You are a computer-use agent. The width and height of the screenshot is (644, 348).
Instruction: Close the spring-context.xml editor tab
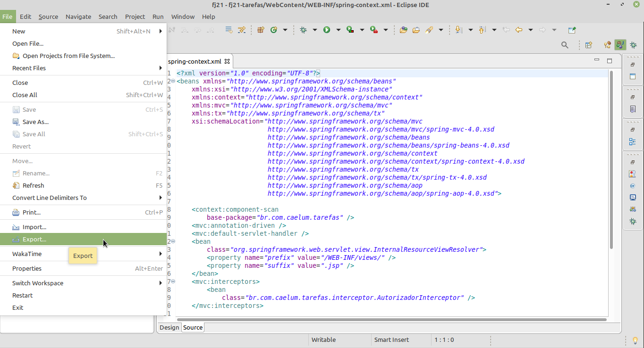pos(227,61)
